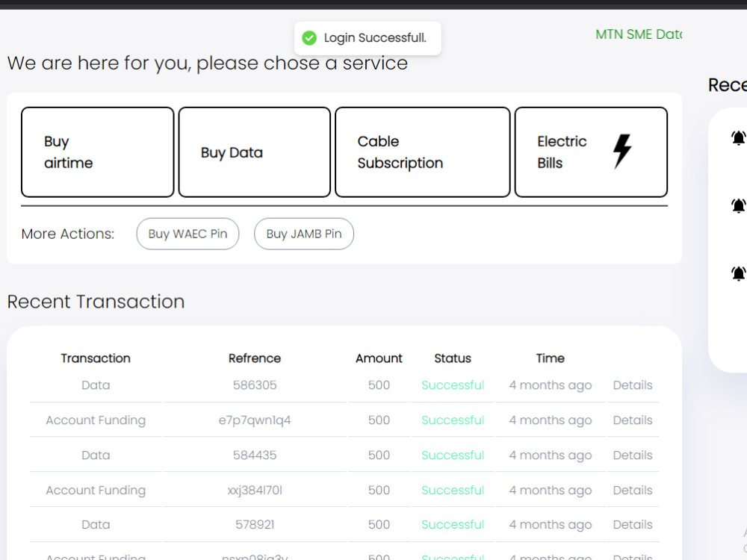
Task: Click Successful status in row 584435
Action: (x=453, y=455)
